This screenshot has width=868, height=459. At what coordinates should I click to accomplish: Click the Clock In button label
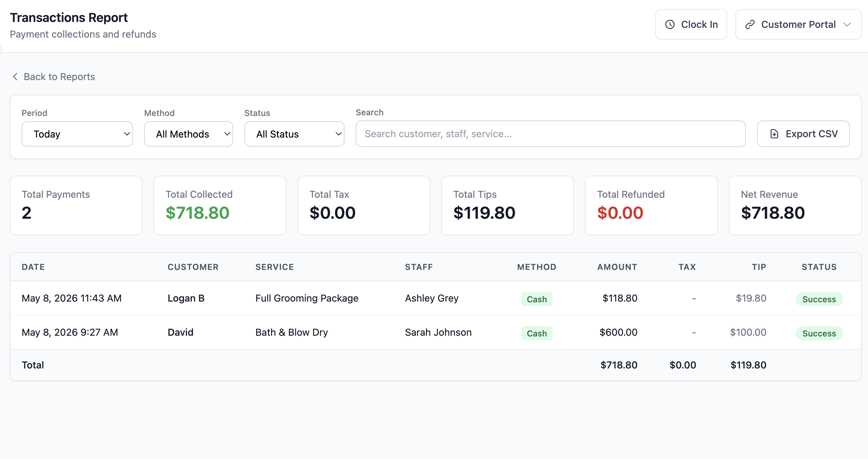(x=699, y=24)
